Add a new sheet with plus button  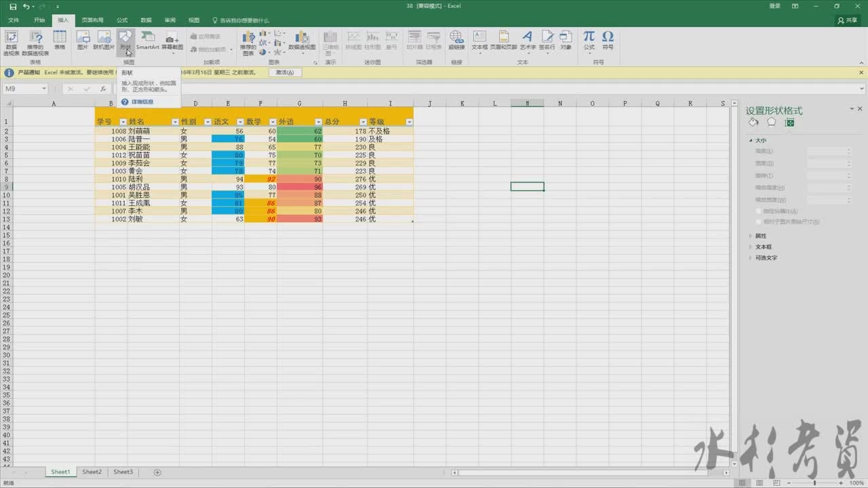coord(157,472)
